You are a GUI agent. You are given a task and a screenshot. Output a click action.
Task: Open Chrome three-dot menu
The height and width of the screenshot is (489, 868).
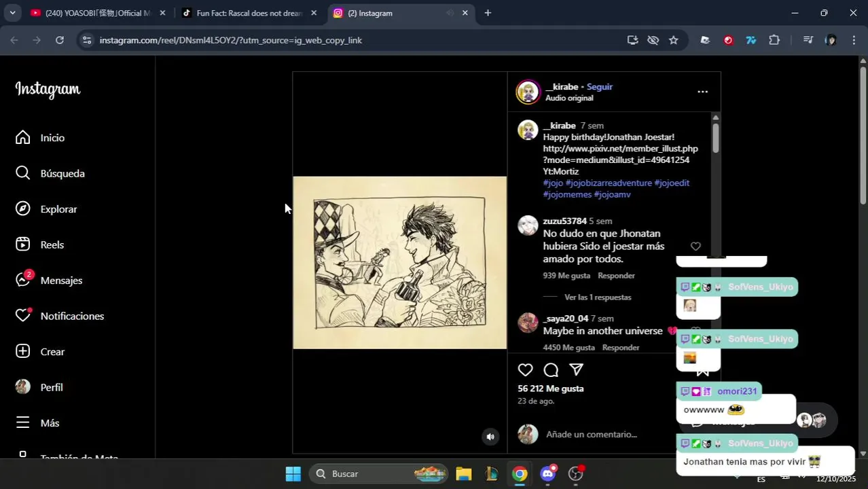point(854,40)
